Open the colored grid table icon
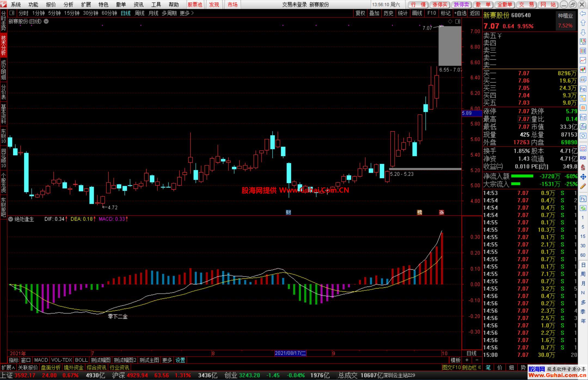The width and height of the screenshot is (588, 380). click(583, 51)
